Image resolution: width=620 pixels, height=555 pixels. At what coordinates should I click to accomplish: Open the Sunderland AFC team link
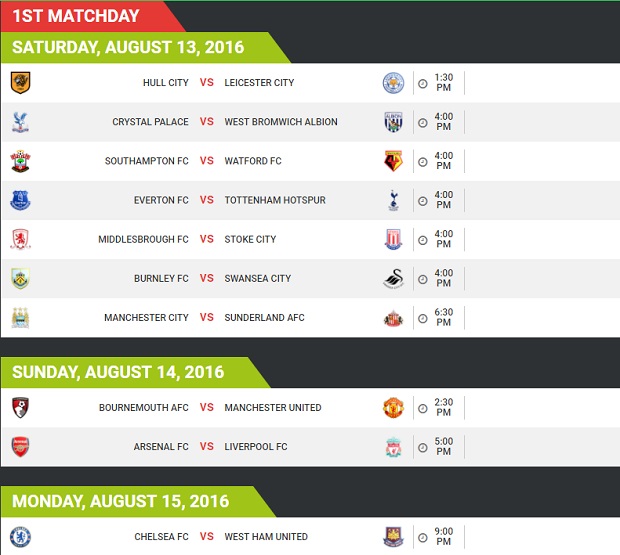[265, 317]
